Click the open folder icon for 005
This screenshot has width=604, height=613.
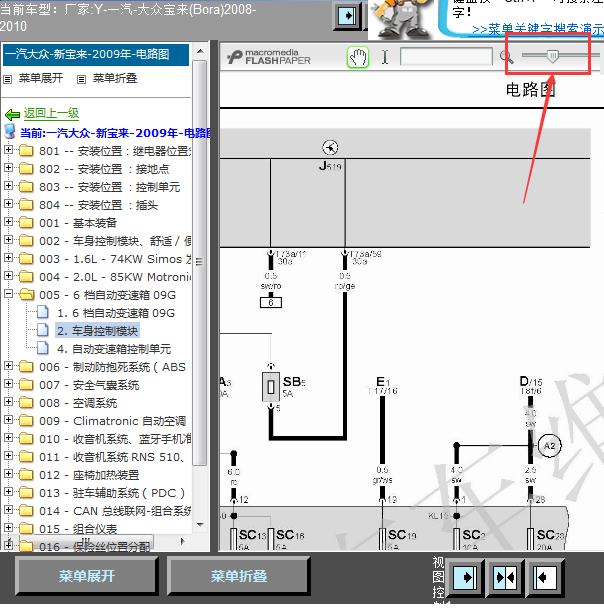click(26, 294)
